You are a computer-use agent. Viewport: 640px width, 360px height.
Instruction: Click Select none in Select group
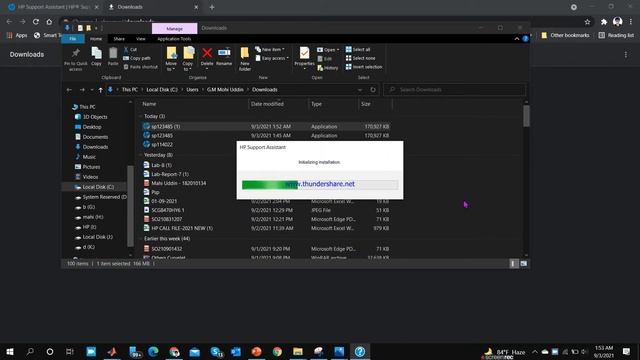(x=360, y=58)
